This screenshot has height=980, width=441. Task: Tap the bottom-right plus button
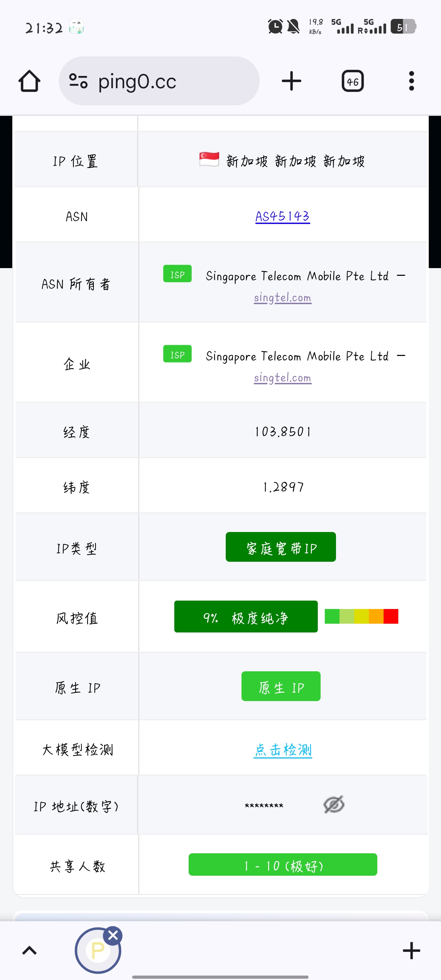tap(411, 951)
